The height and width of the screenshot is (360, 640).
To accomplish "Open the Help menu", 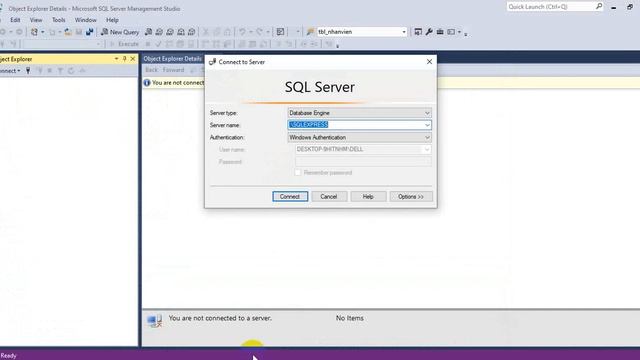I will click(x=112, y=20).
